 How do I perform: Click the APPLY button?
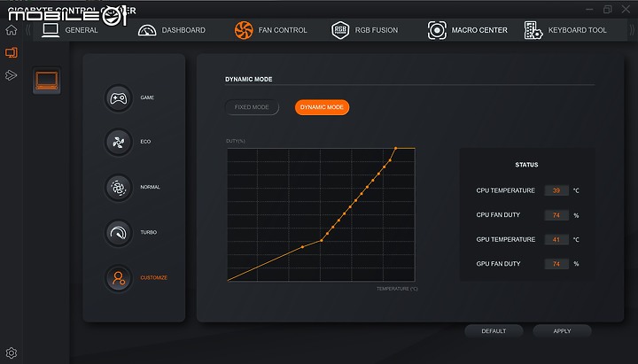tap(562, 331)
